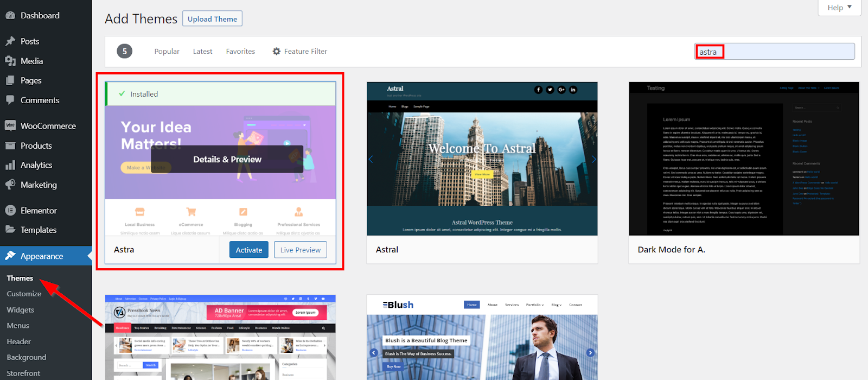The image size is (868, 380).
Task: Click LinkedIn icon in Astral theme preview
Action: point(573,90)
